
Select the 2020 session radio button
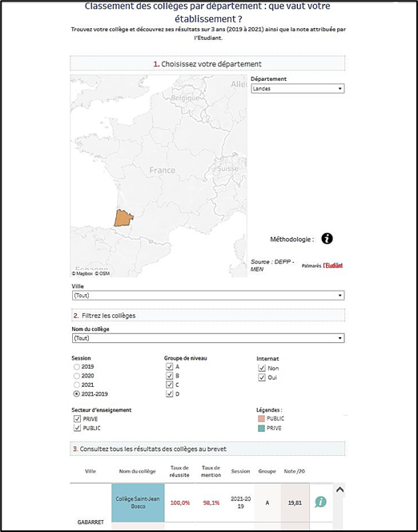pos(77,376)
